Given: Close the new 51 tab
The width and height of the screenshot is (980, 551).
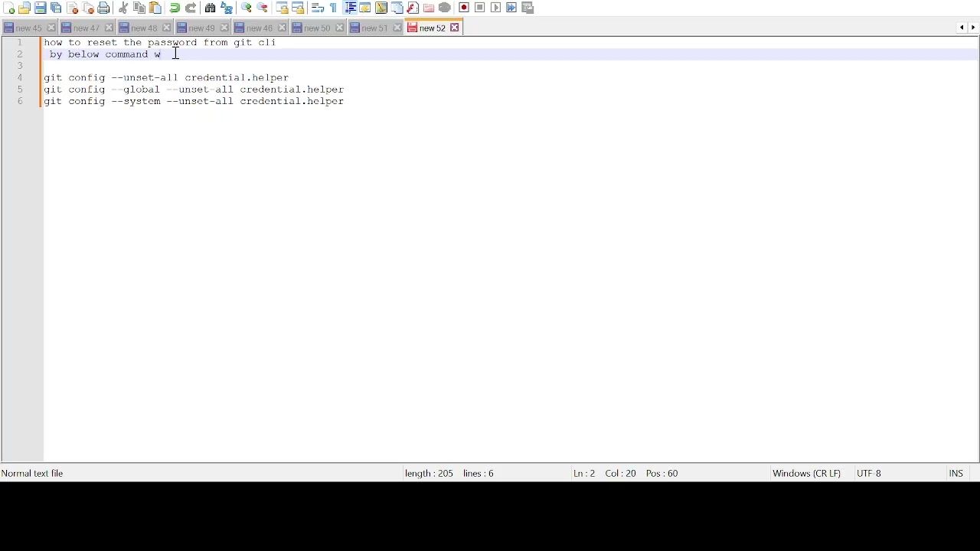Looking at the screenshot, I should 397,28.
